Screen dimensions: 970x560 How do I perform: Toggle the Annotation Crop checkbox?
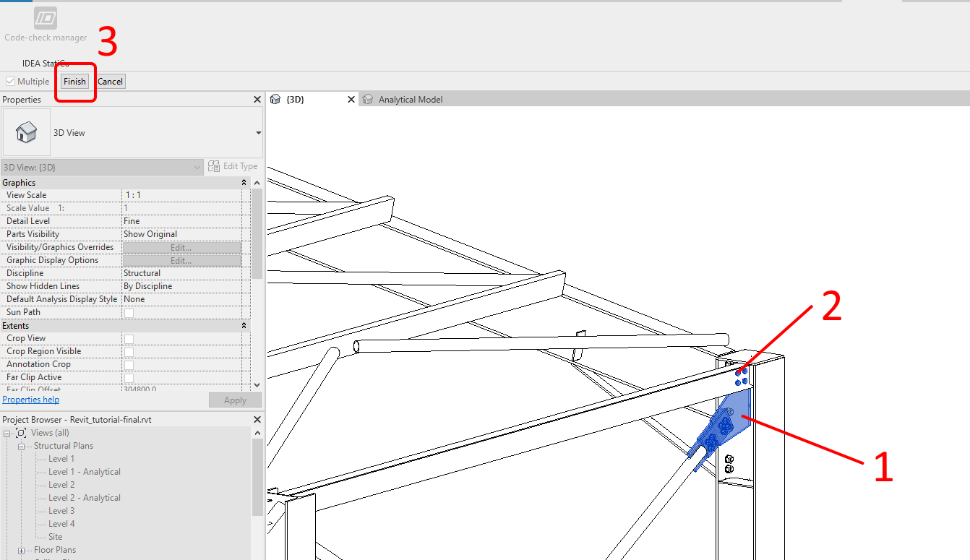click(129, 365)
